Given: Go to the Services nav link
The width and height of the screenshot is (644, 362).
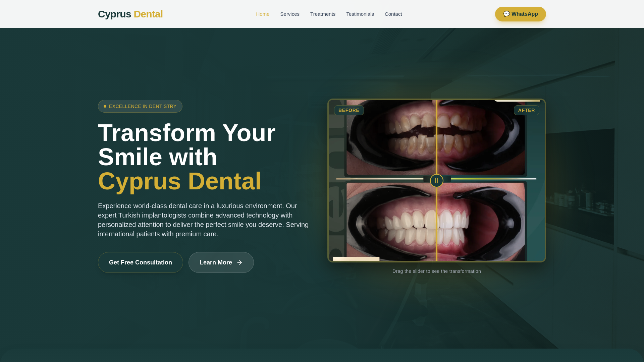Looking at the screenshot, I should (x=290, y=14).
